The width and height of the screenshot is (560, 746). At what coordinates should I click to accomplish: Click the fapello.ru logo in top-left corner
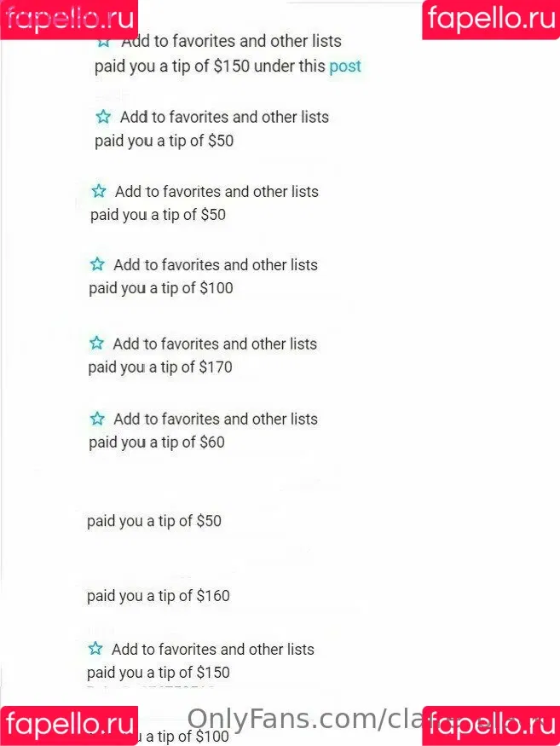point(69,20)
